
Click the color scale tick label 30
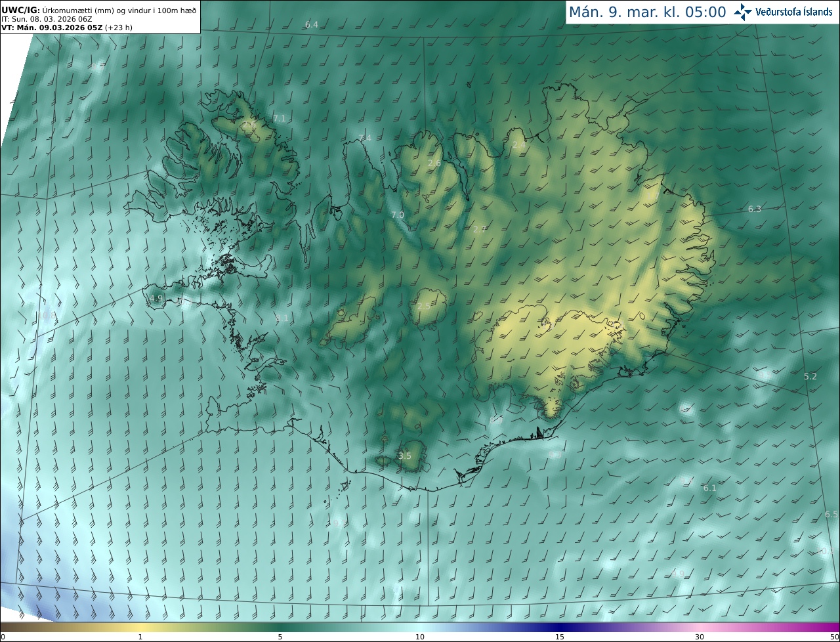(700, 637)
